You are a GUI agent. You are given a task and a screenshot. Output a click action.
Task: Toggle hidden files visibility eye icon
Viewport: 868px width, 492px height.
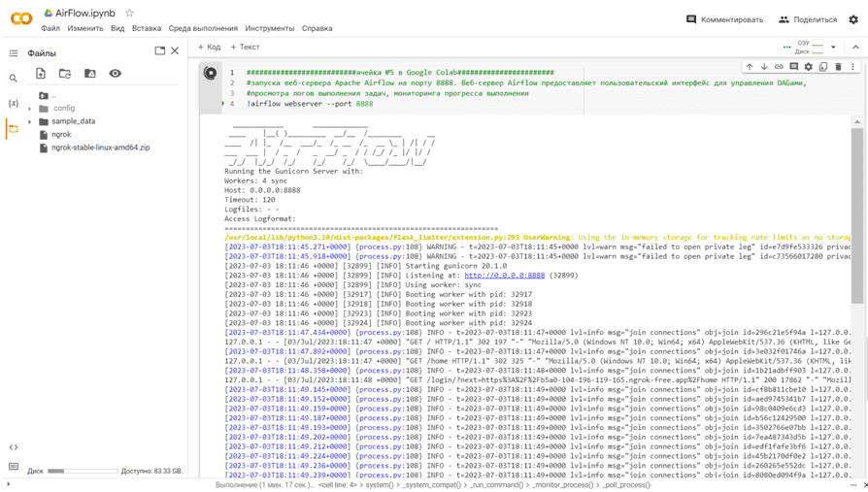(x=116, y=73)
